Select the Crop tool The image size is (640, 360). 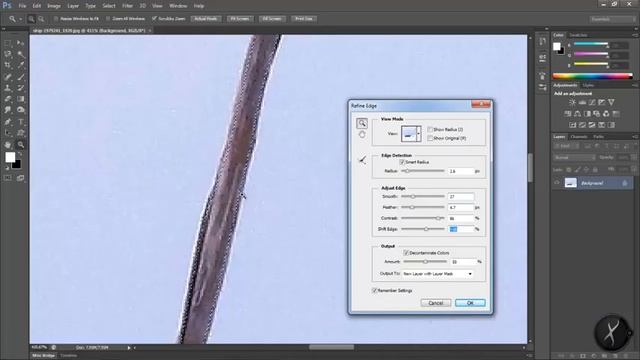coord(8,65)
